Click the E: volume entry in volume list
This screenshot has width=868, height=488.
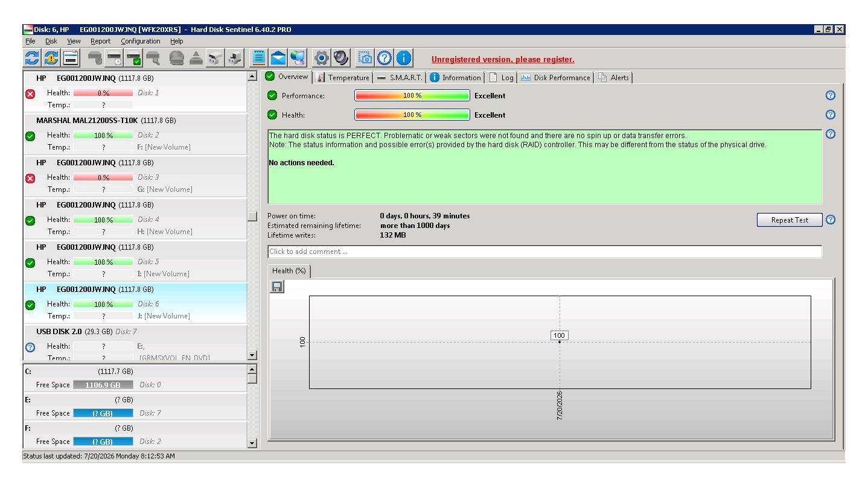[x=135, y=407]
